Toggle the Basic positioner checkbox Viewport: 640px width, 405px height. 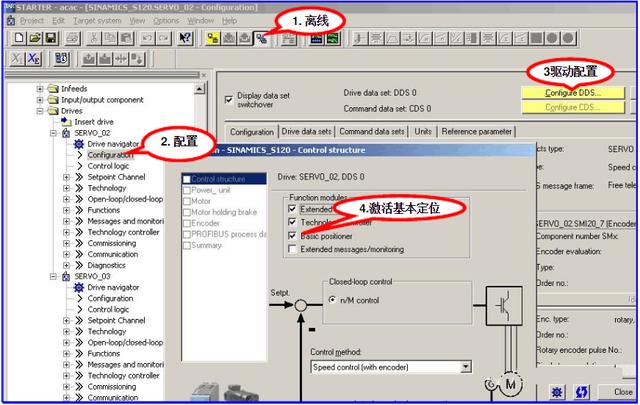(293, 235)
